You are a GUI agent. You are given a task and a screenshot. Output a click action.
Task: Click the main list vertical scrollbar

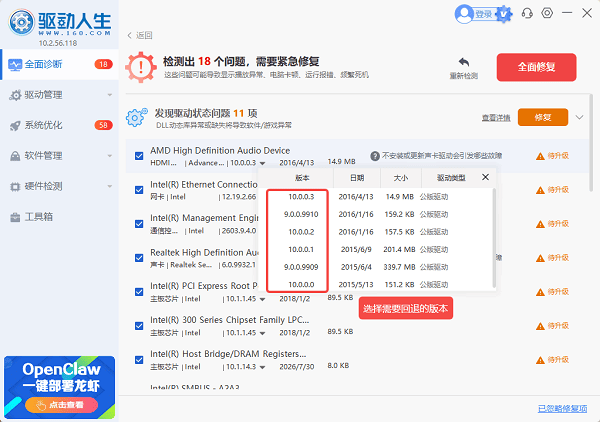click(591, 142)
